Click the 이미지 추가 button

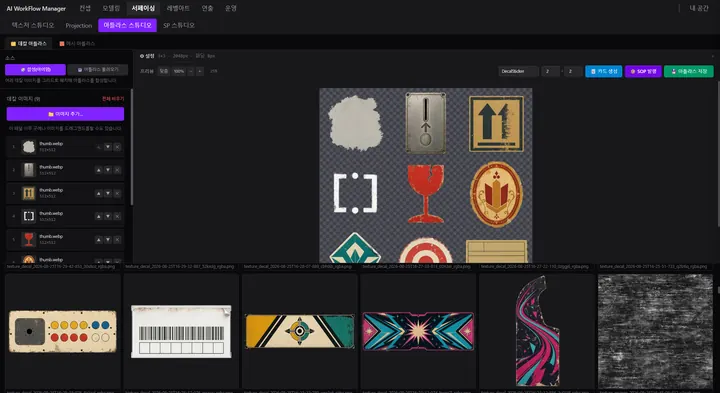tap(65, 114)
